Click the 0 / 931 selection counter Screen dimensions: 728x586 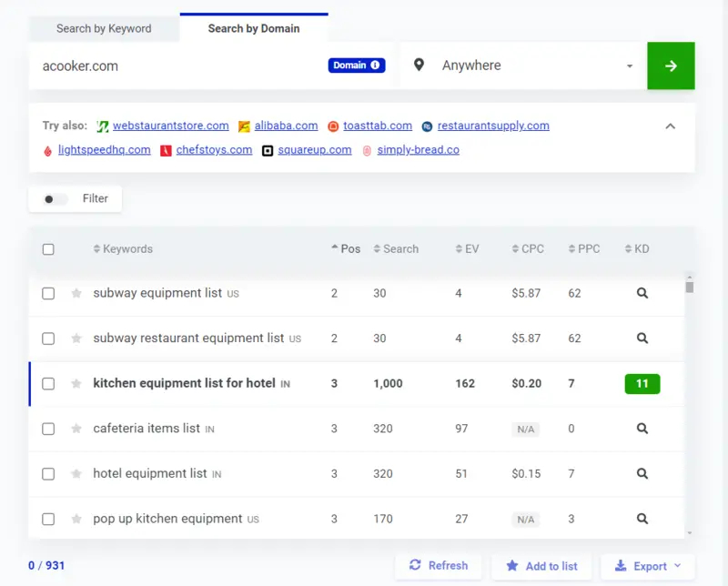pyautogui.click(x=46, y=566)
